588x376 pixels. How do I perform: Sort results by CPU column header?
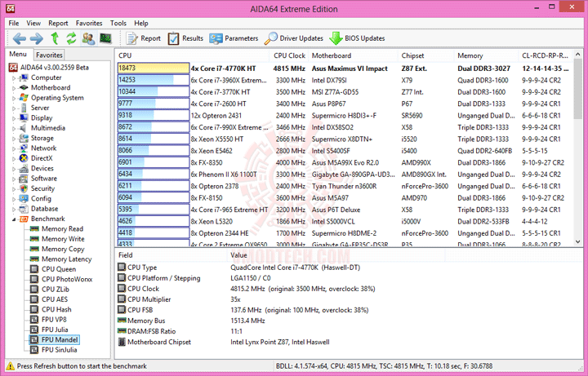(192, 55)
